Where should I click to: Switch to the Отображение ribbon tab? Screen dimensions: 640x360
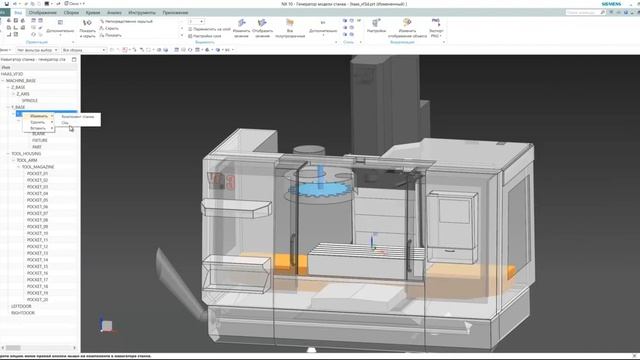[x=42, y=13]
